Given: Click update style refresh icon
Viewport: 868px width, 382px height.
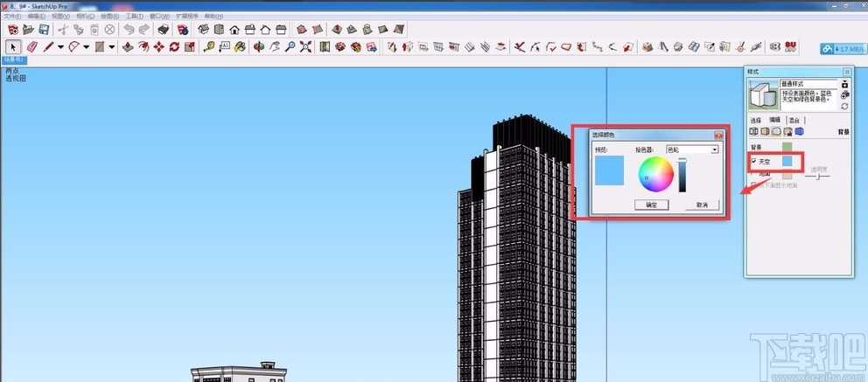Looking at the screenshot, I should coord(844,106).
